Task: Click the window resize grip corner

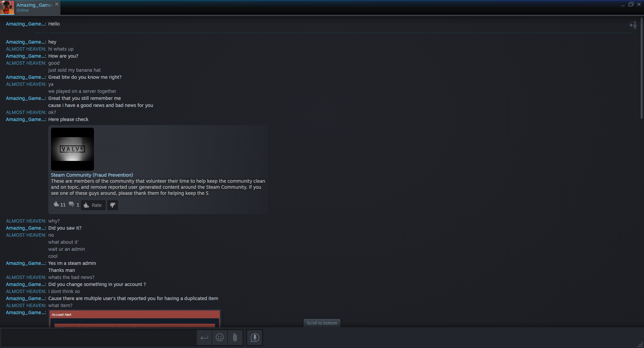Action: [640, 345]
